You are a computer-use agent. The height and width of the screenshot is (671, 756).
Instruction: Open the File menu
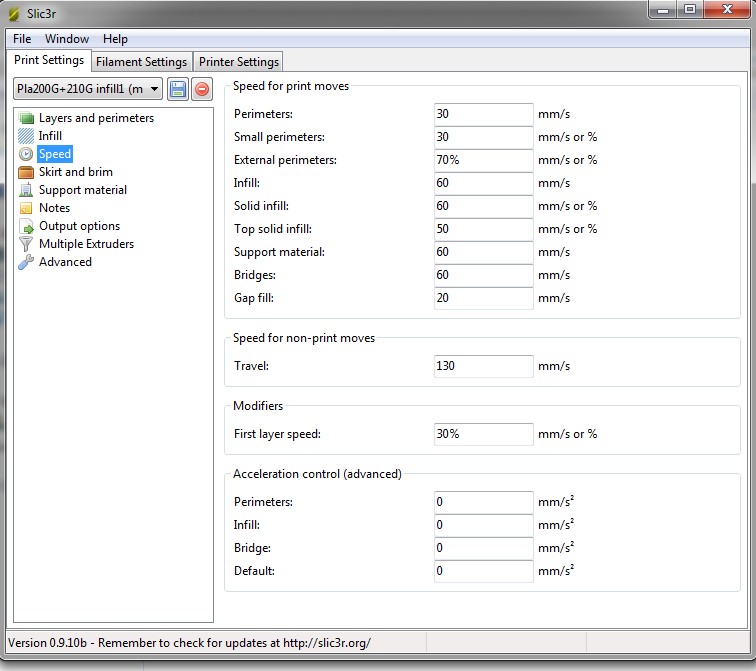coord(22,39)
